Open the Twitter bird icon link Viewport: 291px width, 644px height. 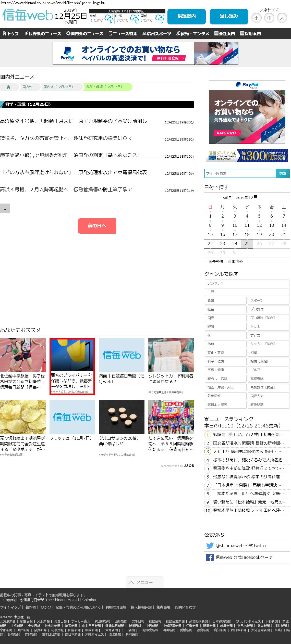[x=210, y=546]
